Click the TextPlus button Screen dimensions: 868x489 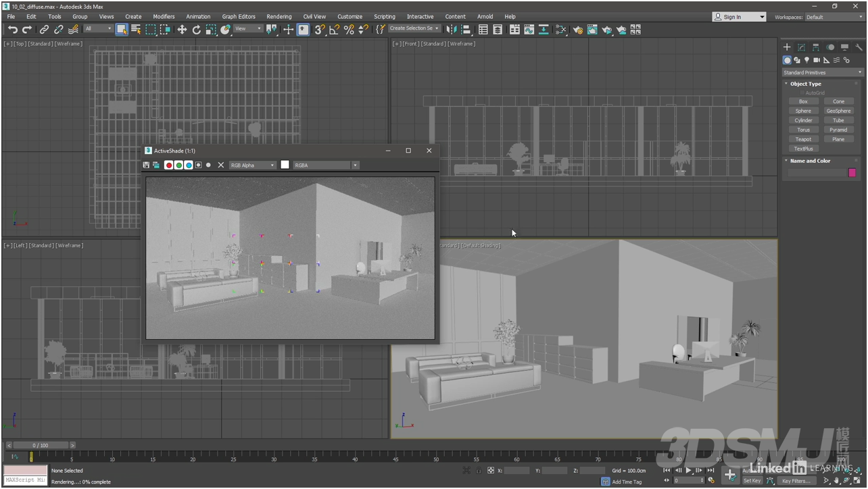tap(803, 149)
